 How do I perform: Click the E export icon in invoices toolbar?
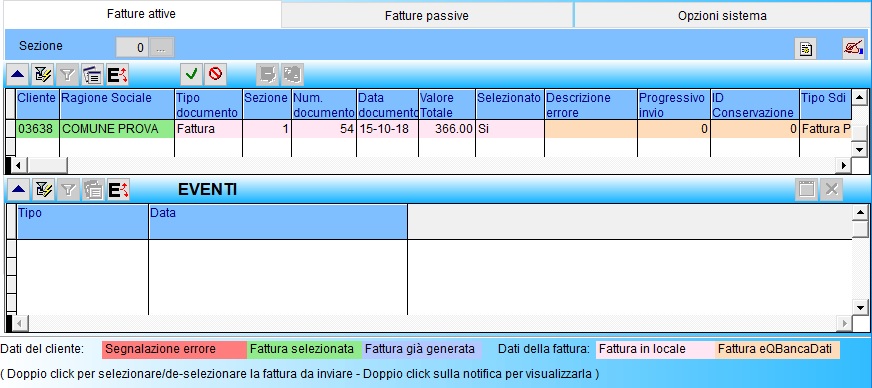click(117, 74)
